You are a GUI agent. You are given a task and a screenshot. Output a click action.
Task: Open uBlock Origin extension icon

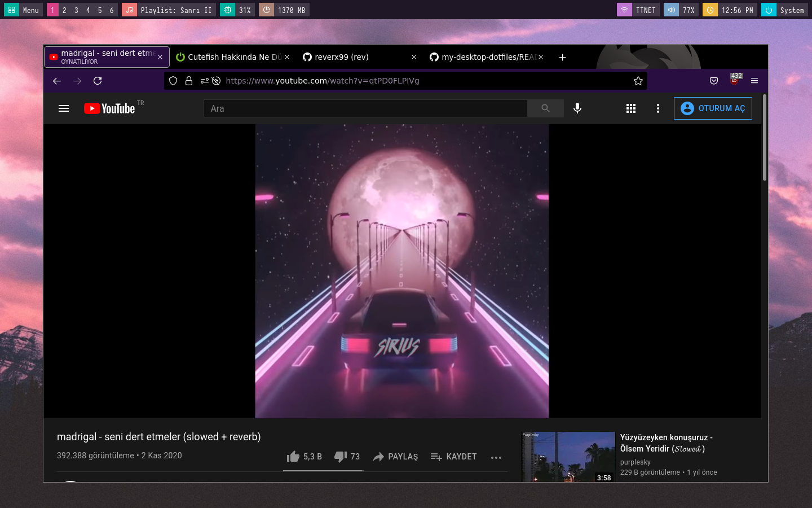click(734, 80)
